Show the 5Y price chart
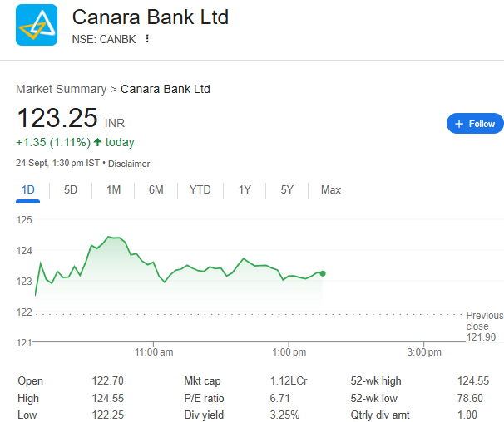Viewport: 504px width, 422px height. click(287, 189)
